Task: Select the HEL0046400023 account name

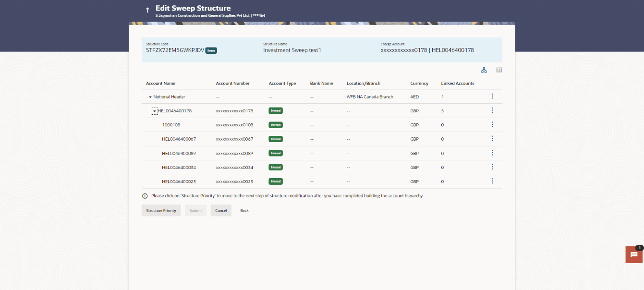Action: tap(179, 181)
